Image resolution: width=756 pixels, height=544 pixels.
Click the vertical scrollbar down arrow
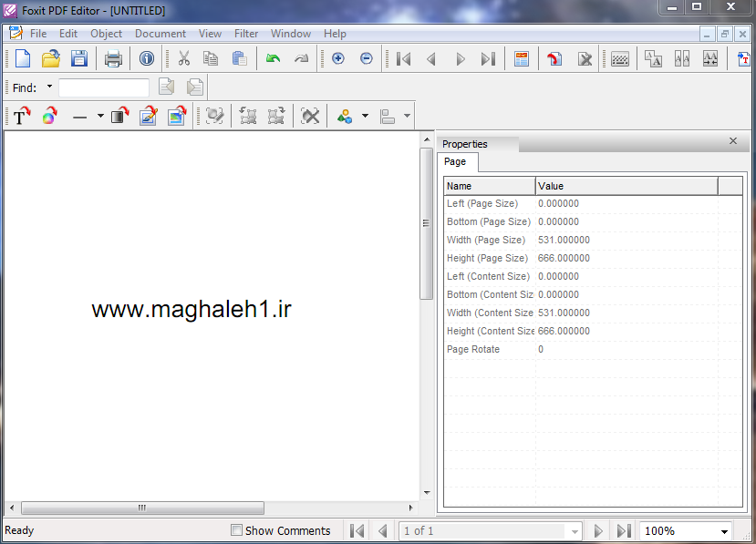click(x=427, y=492)
